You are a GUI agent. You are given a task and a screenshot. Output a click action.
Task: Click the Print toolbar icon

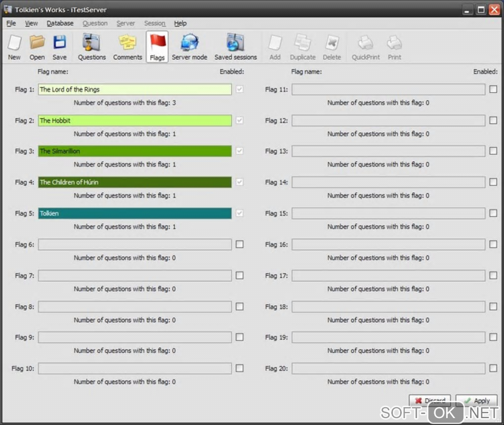394,47
